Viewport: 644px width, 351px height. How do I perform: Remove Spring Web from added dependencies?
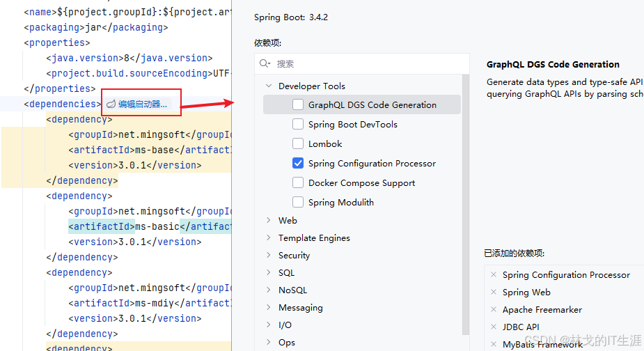(494, 292)
